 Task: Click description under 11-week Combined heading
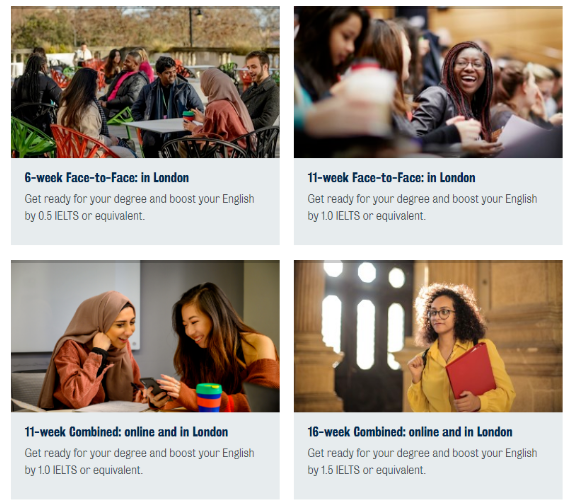[x=139, y=461]
